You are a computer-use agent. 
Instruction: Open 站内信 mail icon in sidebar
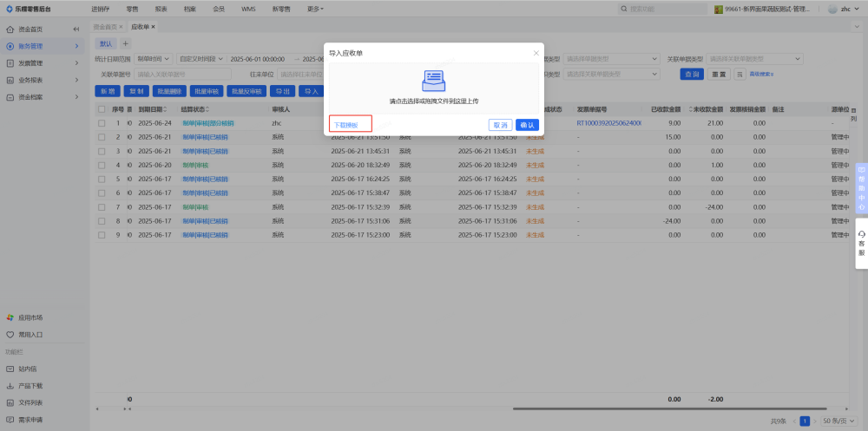(x=10, y=369)
